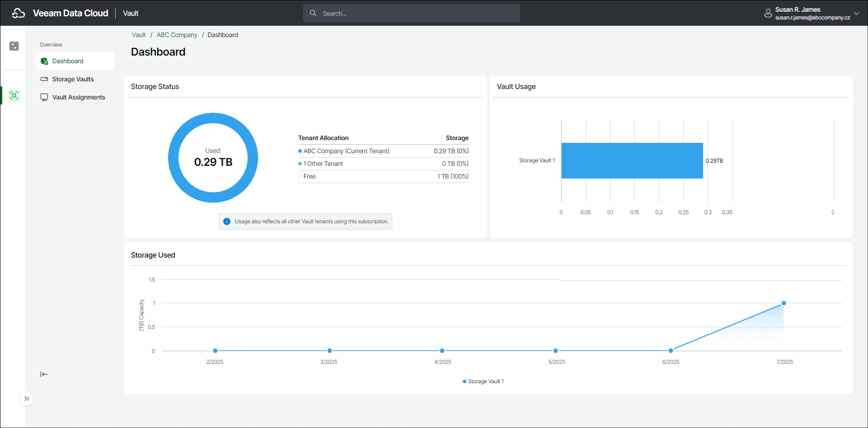The width and height of the screenshot is (868, 428).
Task: Click the 4/2025 data point on chart
Action: click(x=442, y=351)
